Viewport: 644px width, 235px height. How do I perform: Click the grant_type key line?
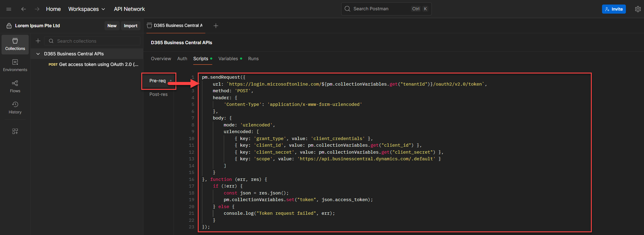[x=304, y=139]
